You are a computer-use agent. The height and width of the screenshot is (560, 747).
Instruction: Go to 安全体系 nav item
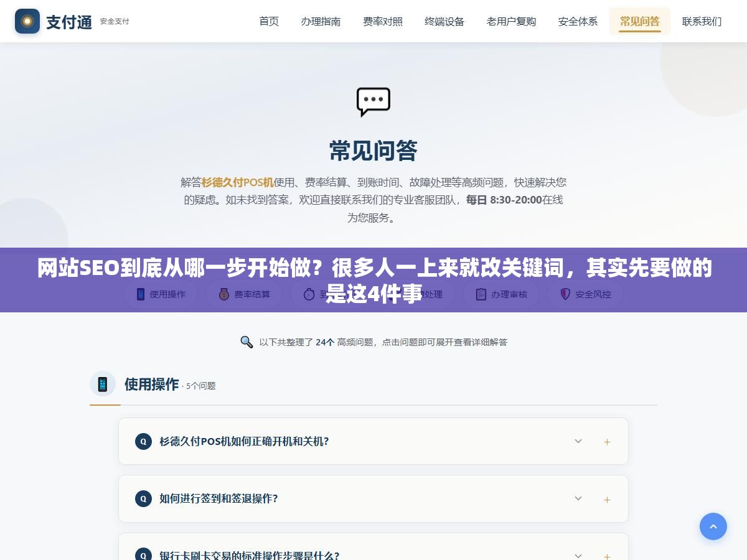[578, 21]
